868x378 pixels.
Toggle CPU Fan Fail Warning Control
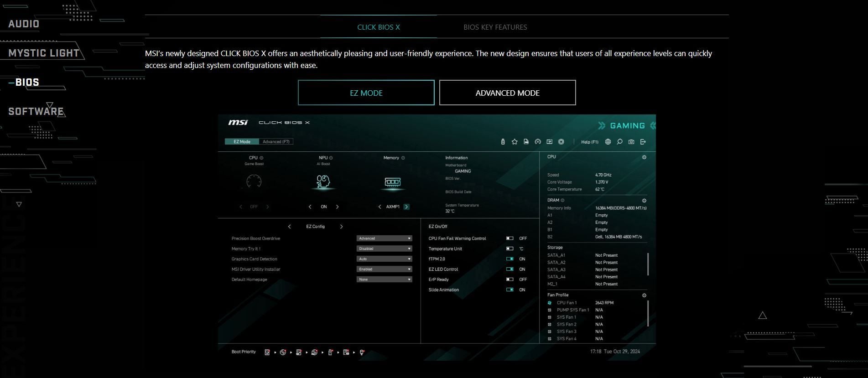(x=509, y=238)
